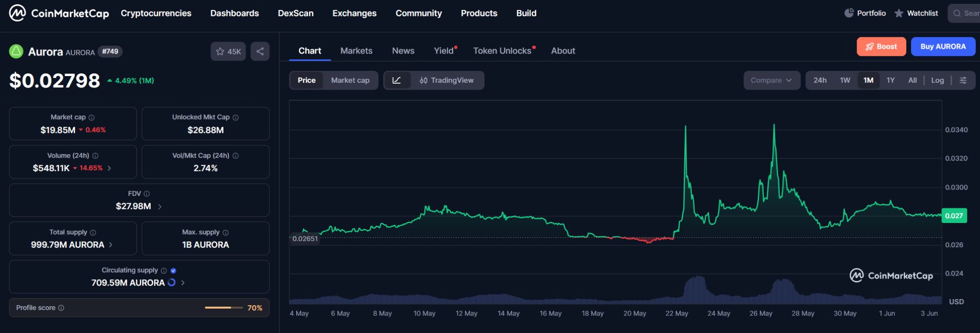
Task: Show Max. supply info icon
Action: (x=225, y=233)
